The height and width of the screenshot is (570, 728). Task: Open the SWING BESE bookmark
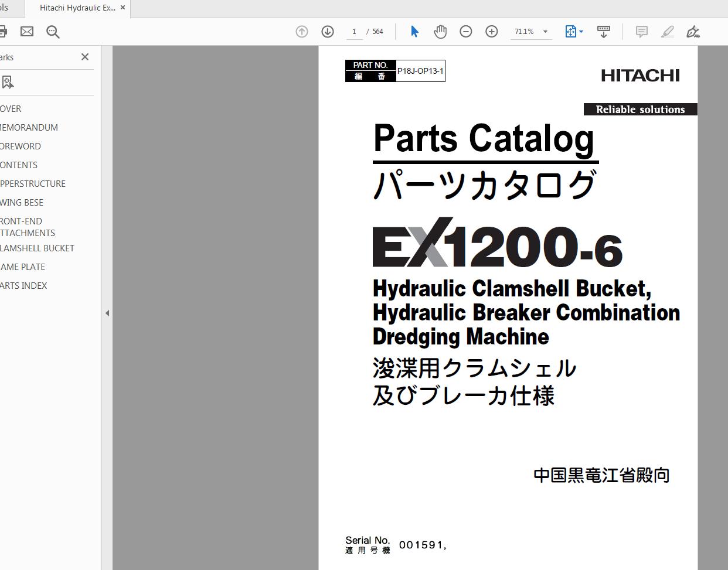[22, 203]
